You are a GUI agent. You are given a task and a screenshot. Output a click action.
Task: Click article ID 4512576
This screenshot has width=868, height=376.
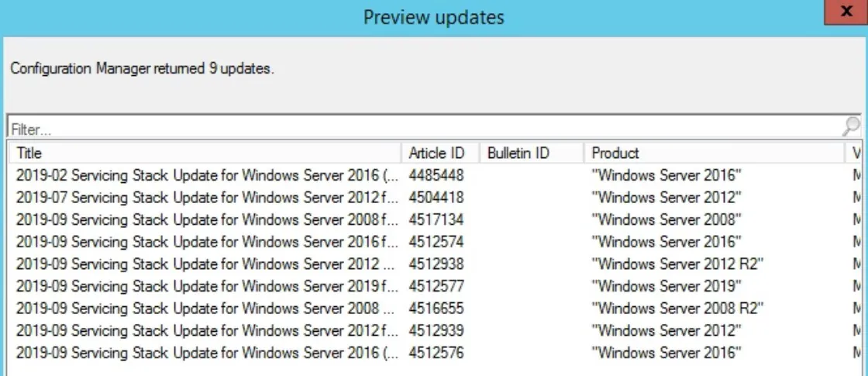436,352
